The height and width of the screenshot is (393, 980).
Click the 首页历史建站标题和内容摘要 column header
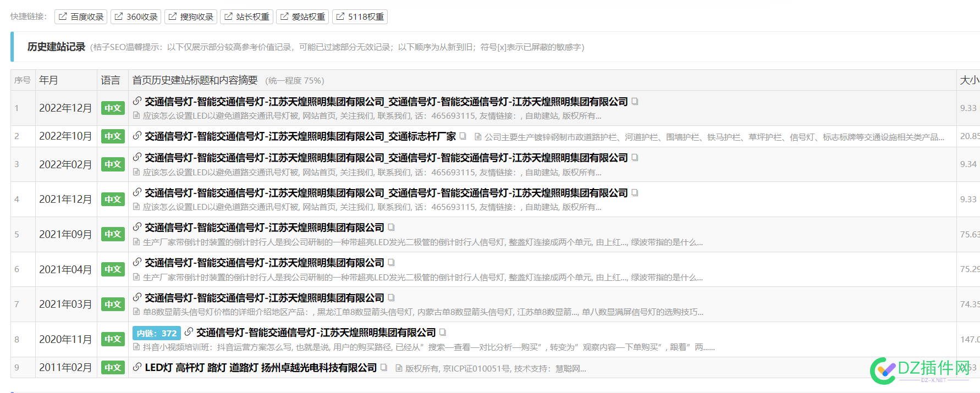pos(195,80)
